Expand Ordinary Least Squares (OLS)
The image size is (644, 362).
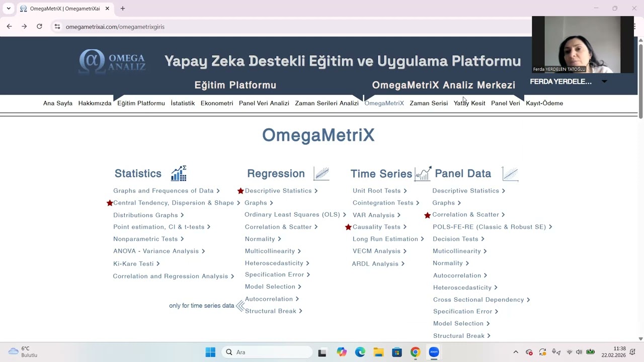click(295, 215)
